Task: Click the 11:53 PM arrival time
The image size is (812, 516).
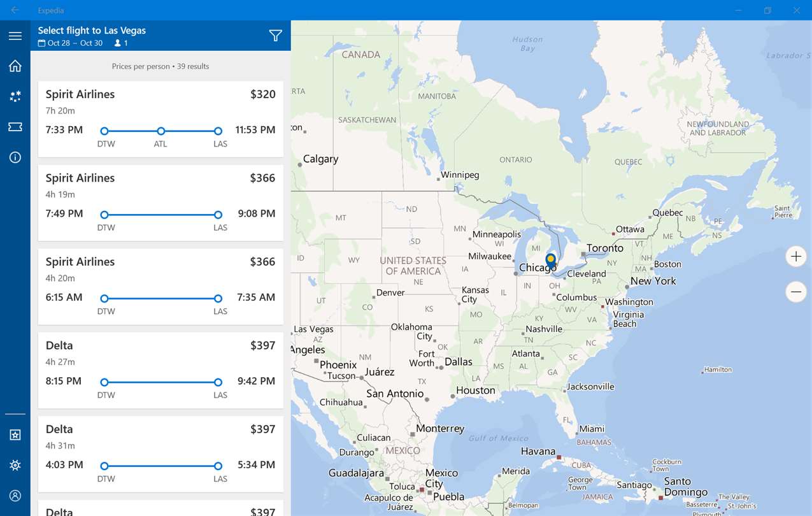Action: (x=255, y=130)
